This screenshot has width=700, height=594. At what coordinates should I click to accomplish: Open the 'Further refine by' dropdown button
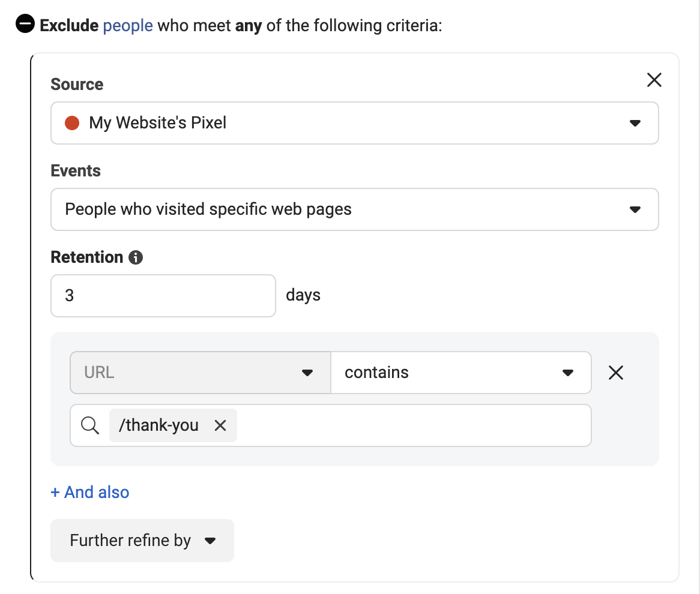pyautogui.click(x=142, y=541)
